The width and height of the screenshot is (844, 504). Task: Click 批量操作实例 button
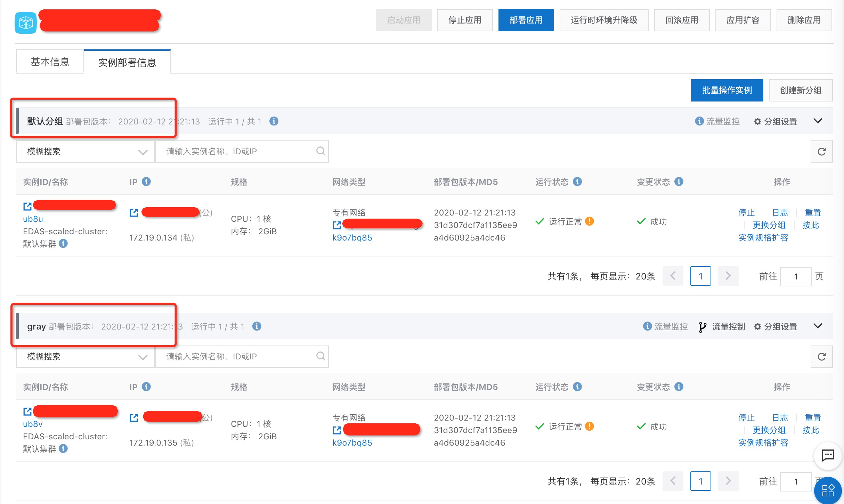[727, 90]
